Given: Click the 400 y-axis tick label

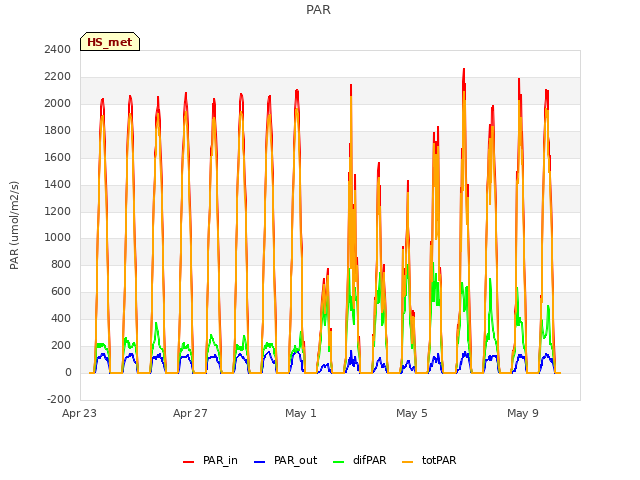Looking at the screenshot, I should coord(61,319).
